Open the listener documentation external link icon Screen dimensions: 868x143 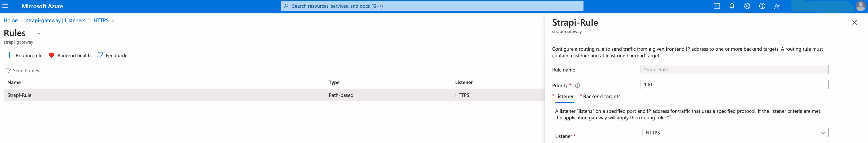point(669,118)
